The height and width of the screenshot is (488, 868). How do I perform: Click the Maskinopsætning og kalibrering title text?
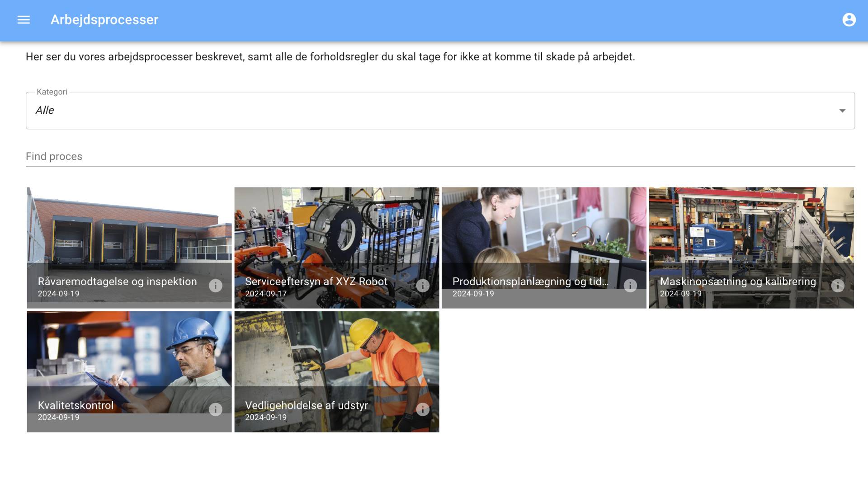tap(738, 282)
